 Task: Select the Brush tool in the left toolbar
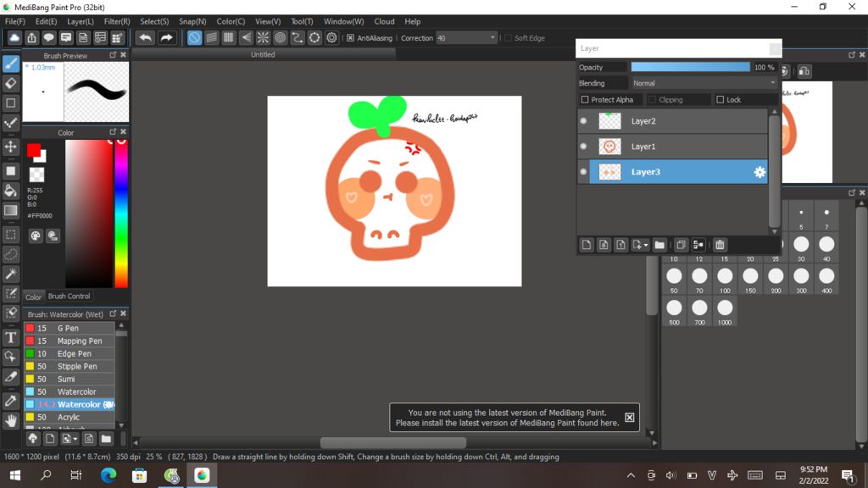coord(10,64)
